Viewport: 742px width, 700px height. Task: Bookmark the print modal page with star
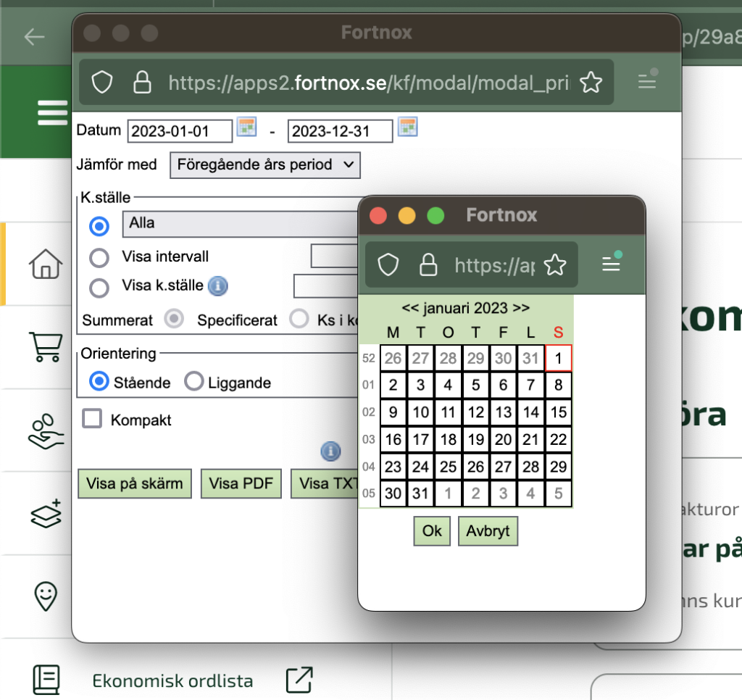tap(591, 83)
